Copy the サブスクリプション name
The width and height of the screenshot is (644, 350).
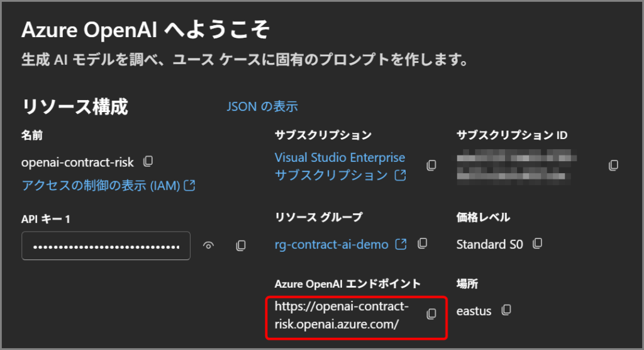tap(431, 165)
